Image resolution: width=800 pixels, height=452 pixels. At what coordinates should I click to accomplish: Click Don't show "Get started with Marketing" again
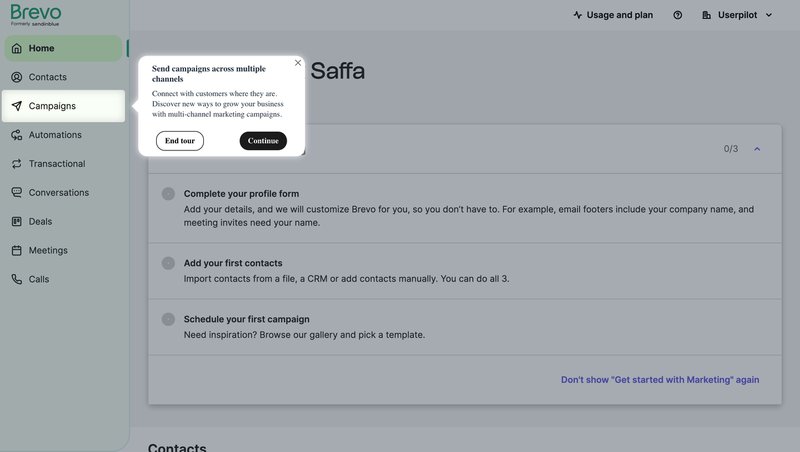[659, 380]
